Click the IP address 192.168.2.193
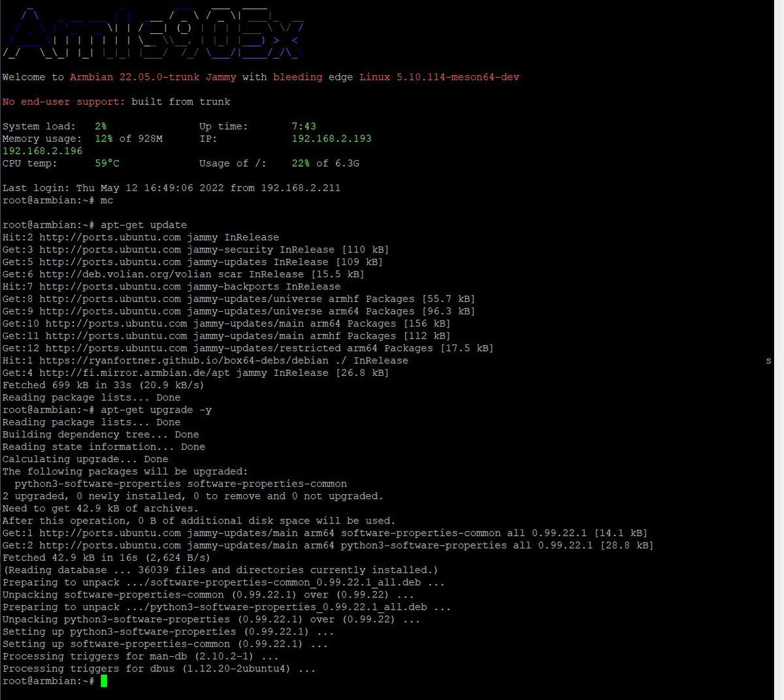The image size is (784, 700). coord(331,139)
